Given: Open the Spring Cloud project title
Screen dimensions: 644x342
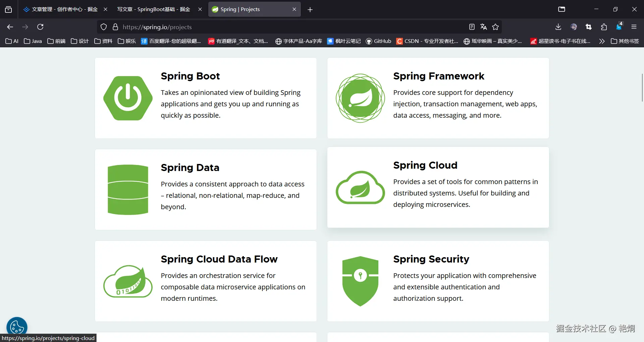Looking at the screenshot, I should (425, 165).
